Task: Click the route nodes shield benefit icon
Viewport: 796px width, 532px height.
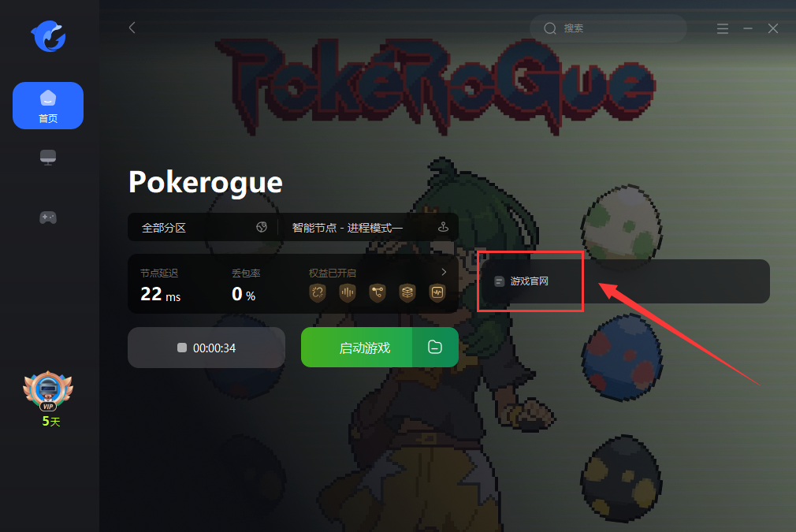Action: pos(378,292)
